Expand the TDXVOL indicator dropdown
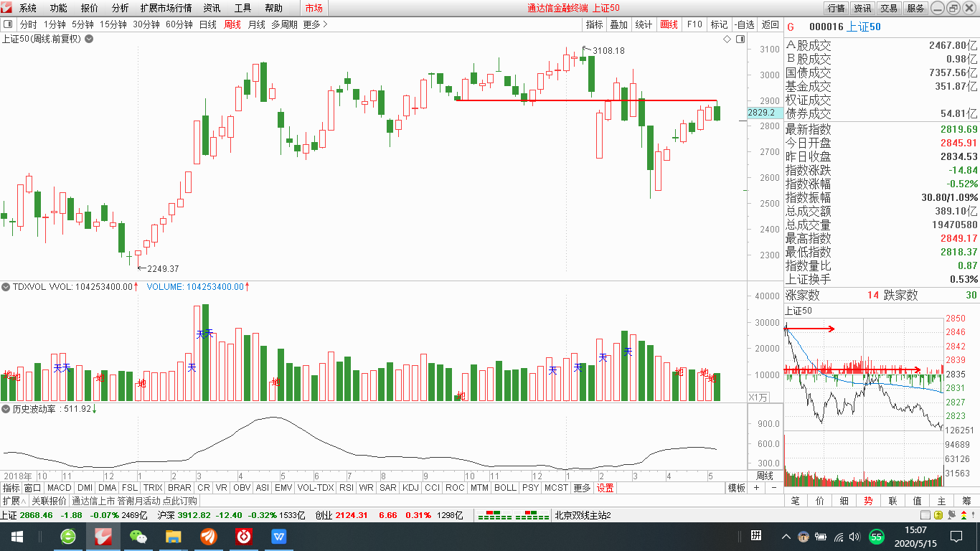 tap(6, 286)
